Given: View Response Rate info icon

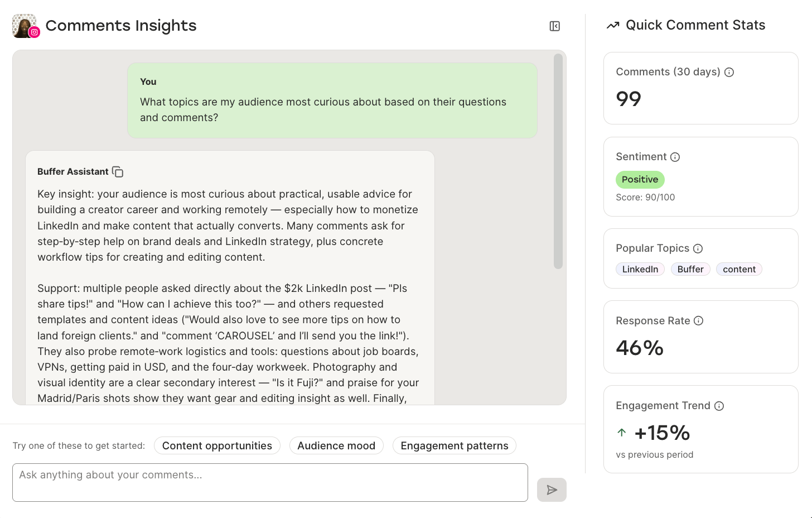Looking at the screenshot, I should click(698, 321).
